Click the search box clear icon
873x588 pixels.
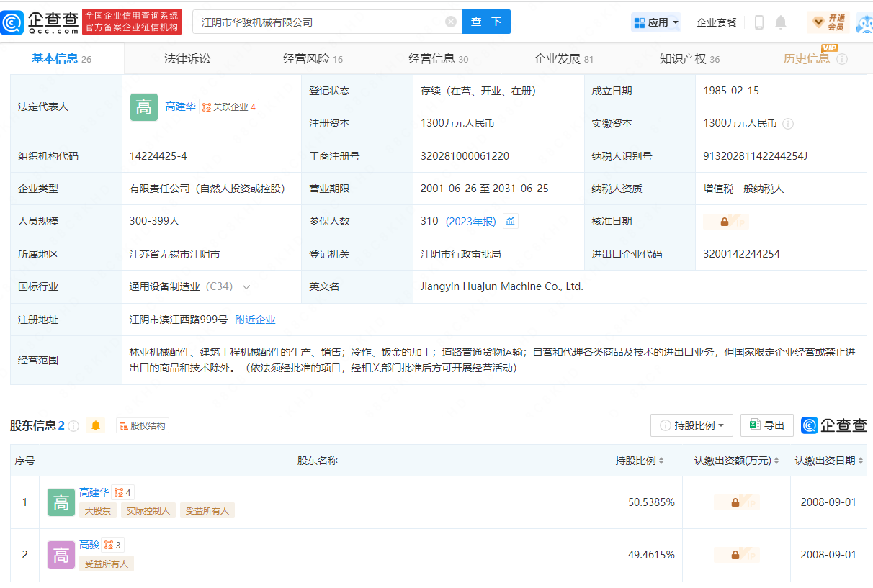click(451, 22)
